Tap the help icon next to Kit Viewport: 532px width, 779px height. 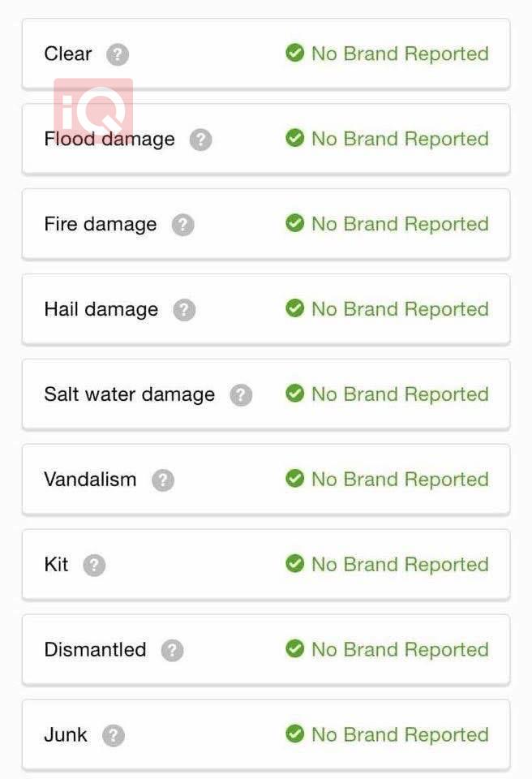(x=94, y=566)
